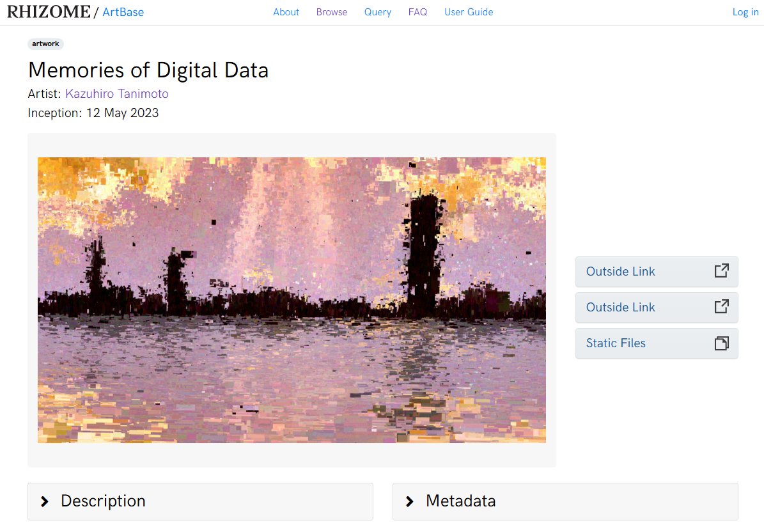Go to the Browse page
The width and height of the screenshot is (764, 532).
click(332, 12)
